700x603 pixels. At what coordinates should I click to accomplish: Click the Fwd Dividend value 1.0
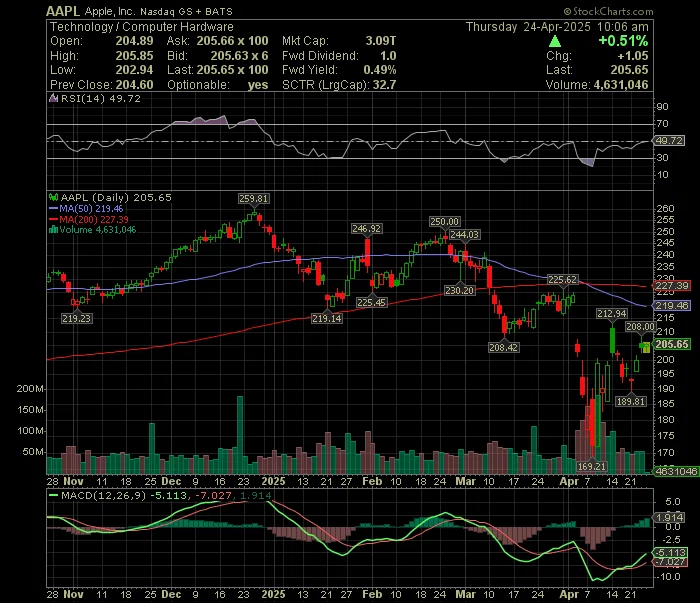pyautogui.click(x=388, y=56)
